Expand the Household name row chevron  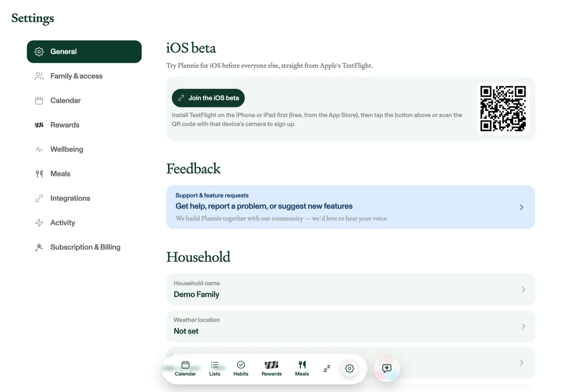coord(523,290)
